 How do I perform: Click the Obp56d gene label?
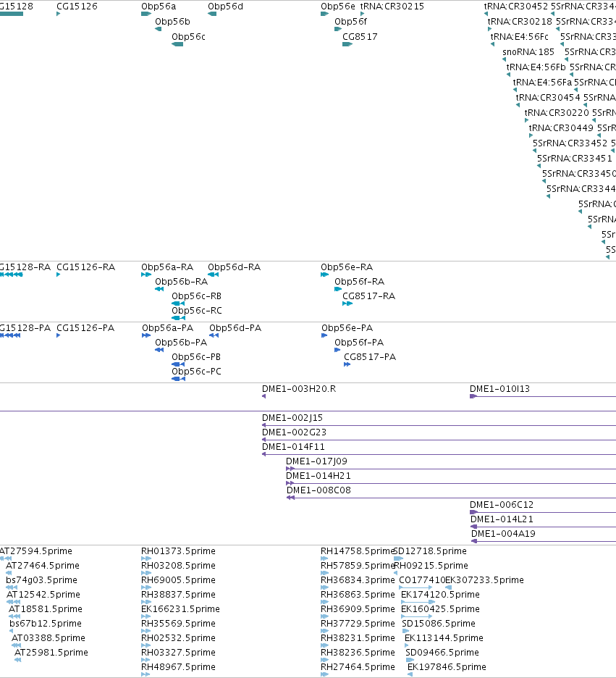coord(226,7)
